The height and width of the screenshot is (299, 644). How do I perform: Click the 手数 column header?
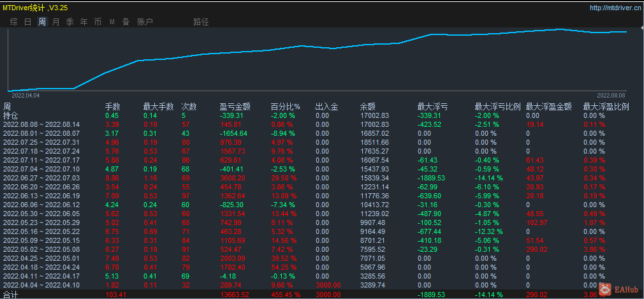click(113, 107)
